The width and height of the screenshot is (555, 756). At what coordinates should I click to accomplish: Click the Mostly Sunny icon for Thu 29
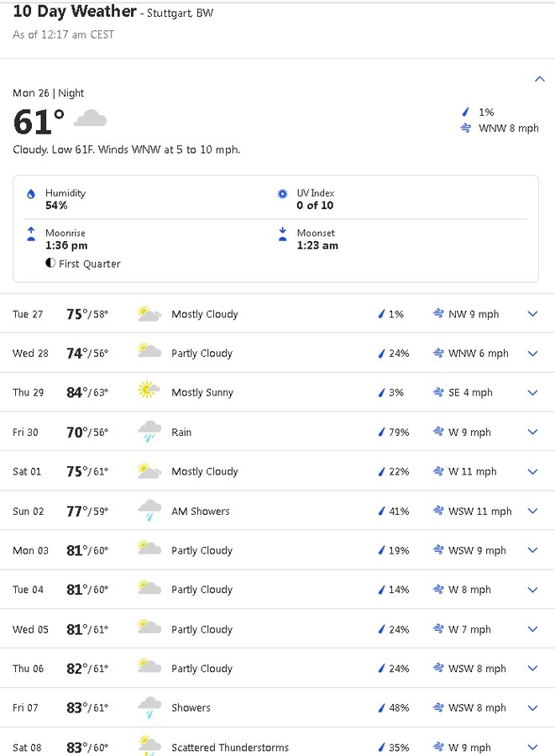149,390
